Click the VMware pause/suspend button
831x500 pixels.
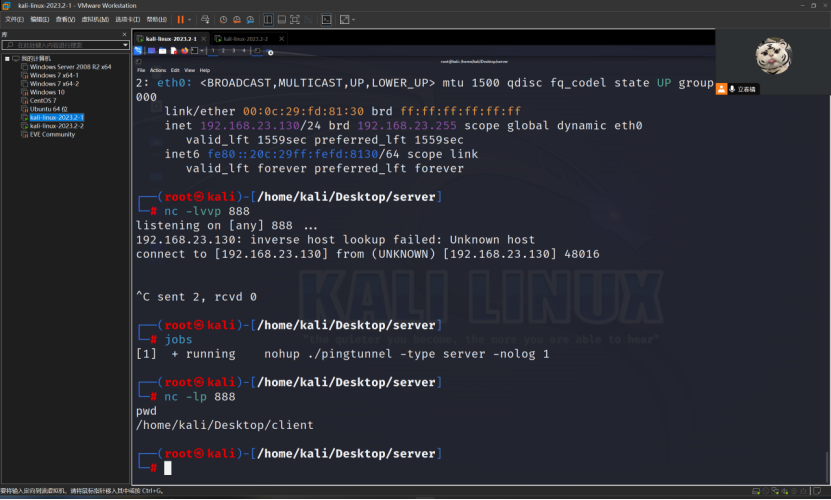(181, 20)
